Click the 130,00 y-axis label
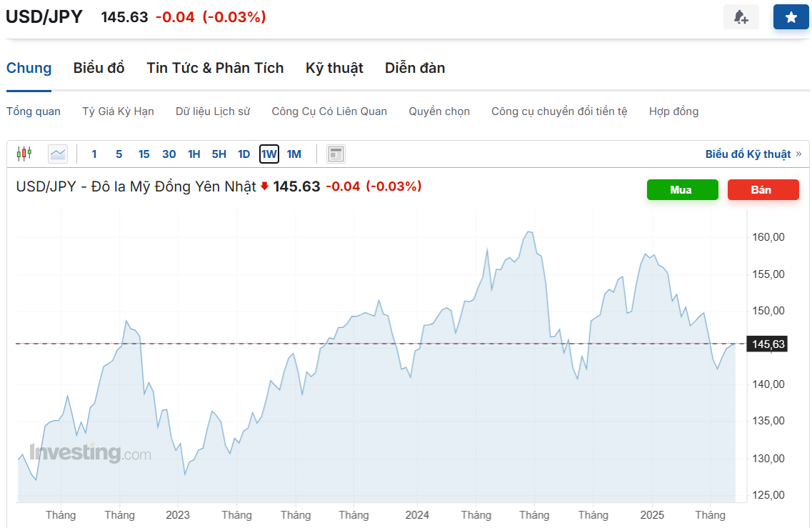Image resolution: width=812 pixels, height=528 pixels. tap(768, 459)
